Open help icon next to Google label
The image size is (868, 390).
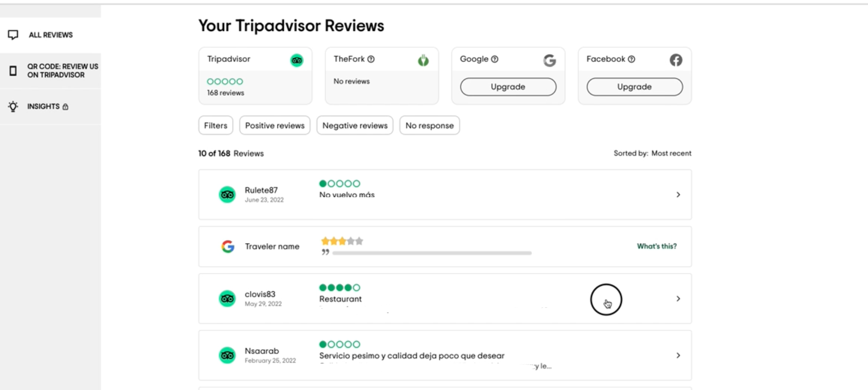(495, 59)
